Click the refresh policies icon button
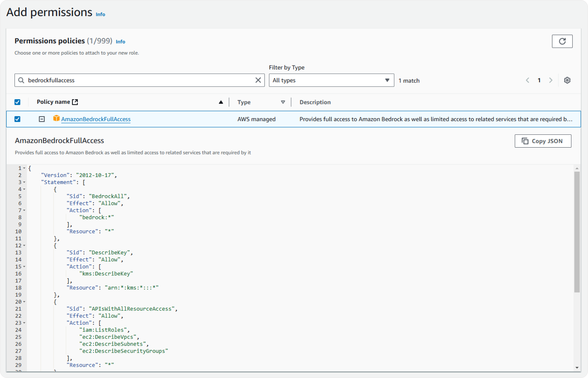The width and height of the screenshot is (588, 378). (562, 41)
